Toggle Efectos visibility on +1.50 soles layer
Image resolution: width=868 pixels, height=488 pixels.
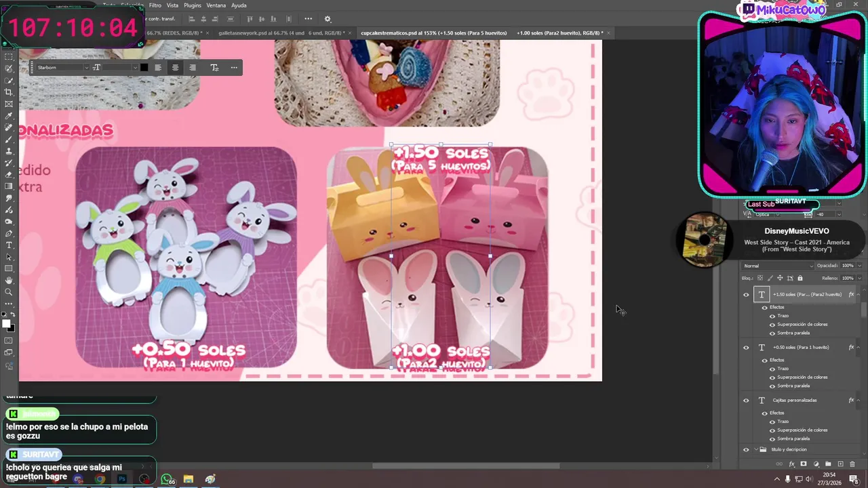[x=765, y=308]
